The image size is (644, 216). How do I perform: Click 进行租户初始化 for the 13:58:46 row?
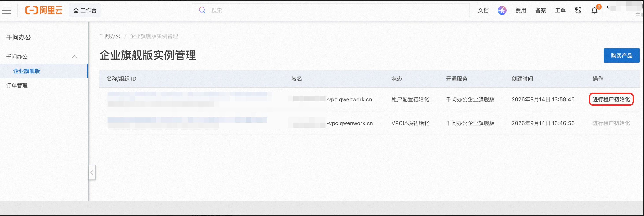click(611, 99)
